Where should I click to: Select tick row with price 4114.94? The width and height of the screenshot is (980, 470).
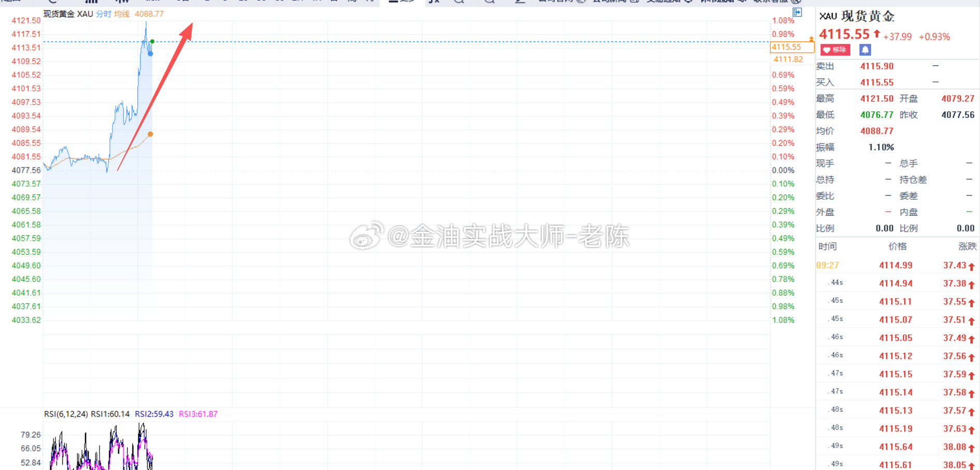[x=898, y=283]
